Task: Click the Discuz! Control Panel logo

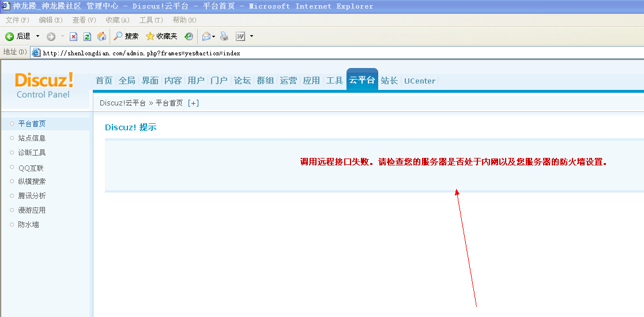Action: click(x=44, y=85)
